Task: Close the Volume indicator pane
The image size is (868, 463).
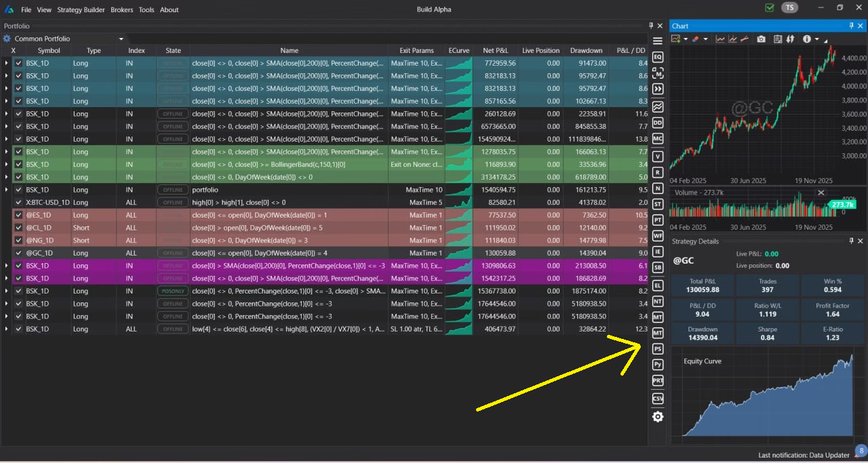Action: point(821,193)
